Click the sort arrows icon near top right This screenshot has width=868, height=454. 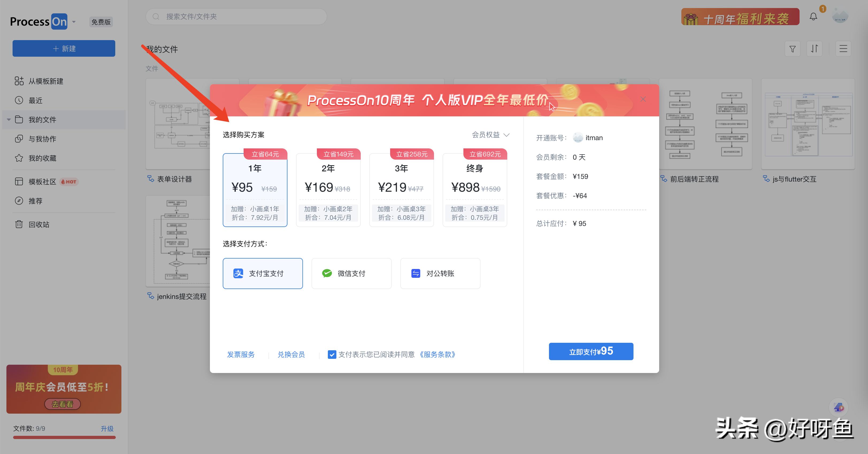point(815,49)
